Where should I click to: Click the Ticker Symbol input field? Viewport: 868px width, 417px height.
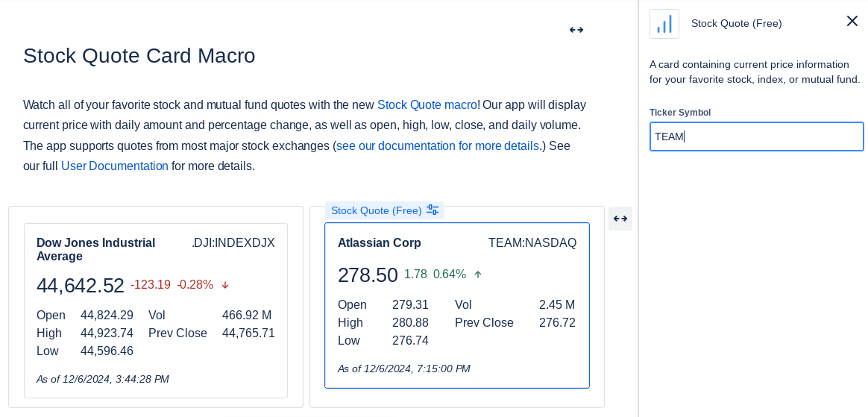[756, 137]
